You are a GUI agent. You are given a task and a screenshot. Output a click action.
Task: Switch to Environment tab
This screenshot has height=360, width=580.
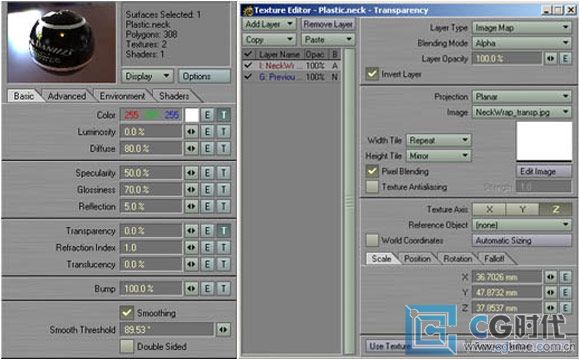tap(122, 96)
